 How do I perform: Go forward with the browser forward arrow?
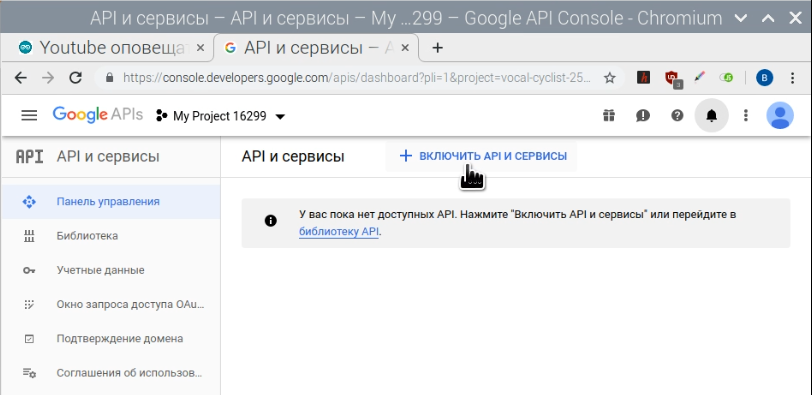(x=48, y=78)
